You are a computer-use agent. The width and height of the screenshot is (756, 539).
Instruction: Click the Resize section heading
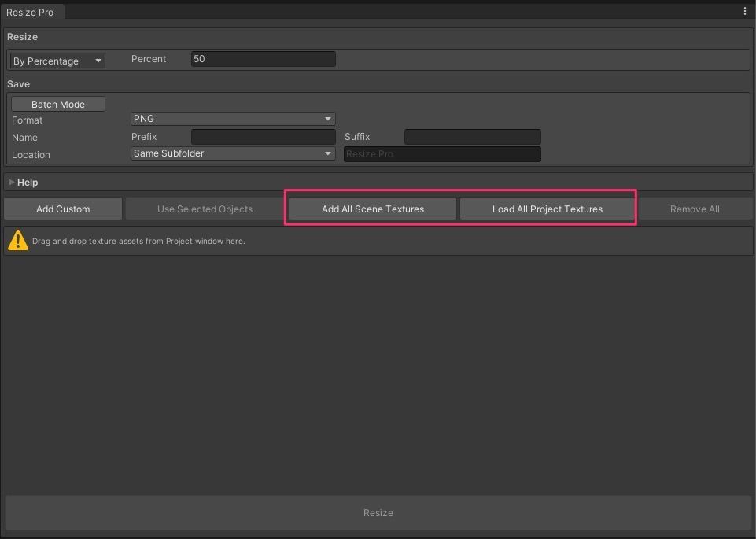(x=22, y=37)
